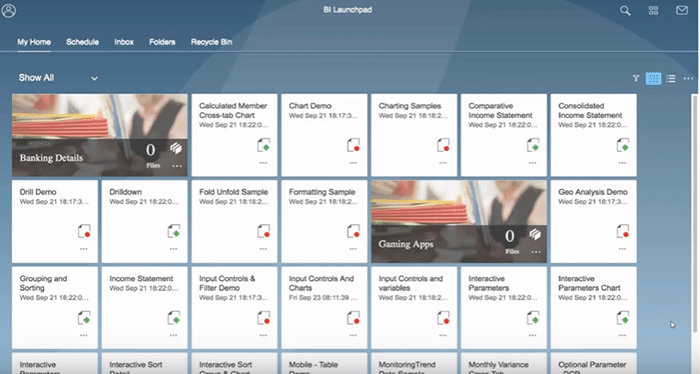Image resolution: width=700 pixels, height=374 pixels.
Task: Open Comparative Income Statement ellipsis menu
Action: pyautogui.click(x=533, y=163)
